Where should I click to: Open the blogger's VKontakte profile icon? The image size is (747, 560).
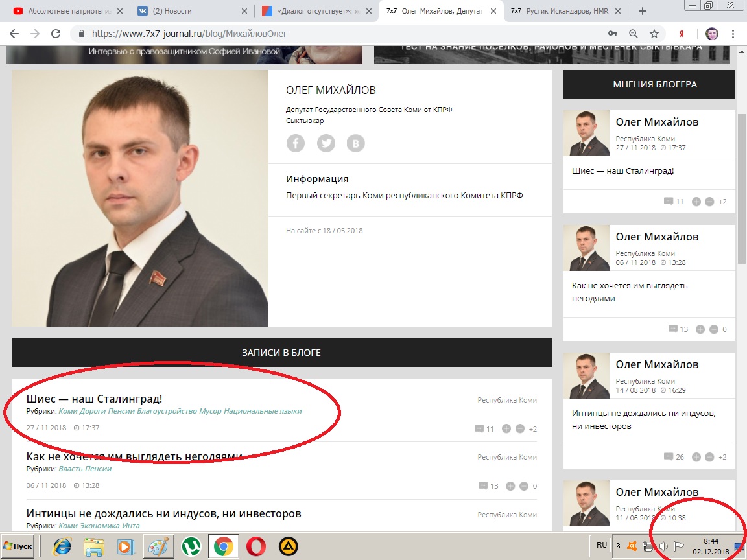tap(355, 143)
